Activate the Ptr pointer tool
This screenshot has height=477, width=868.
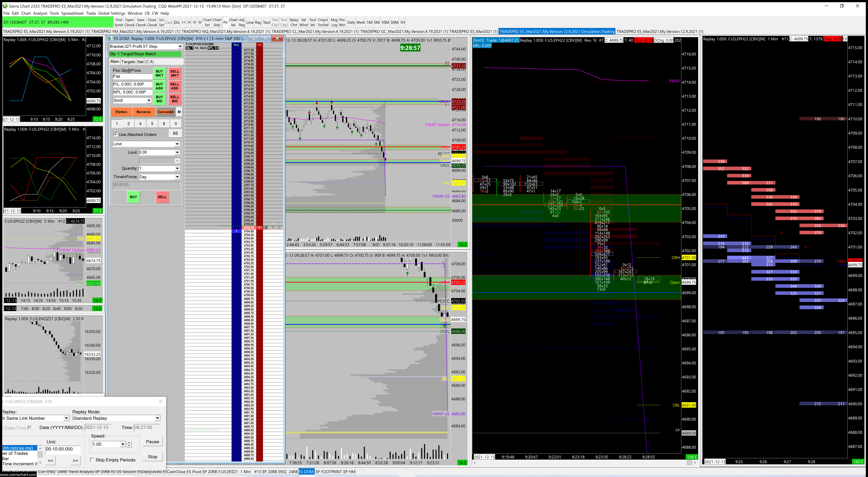pos(225,22)
